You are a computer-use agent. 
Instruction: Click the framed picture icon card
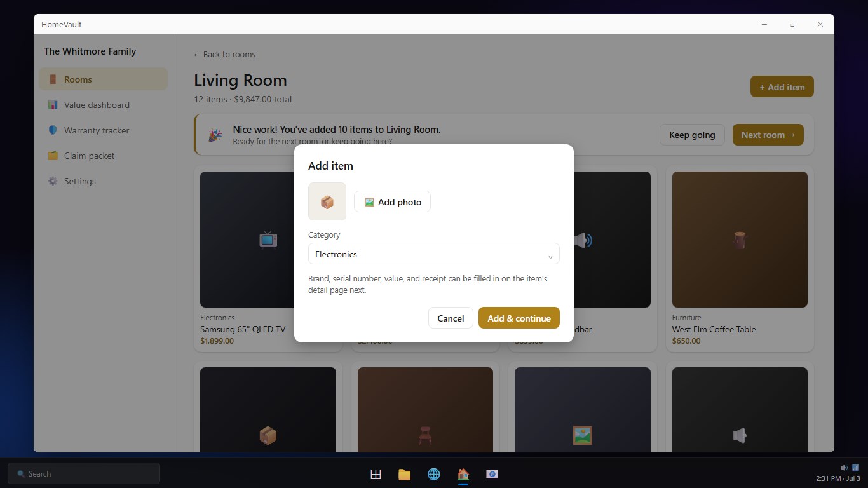pos(583,435)
